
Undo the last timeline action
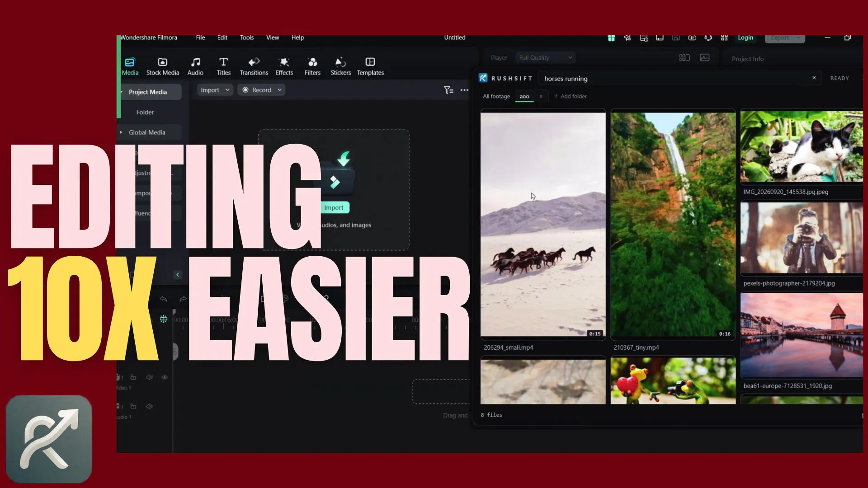163,299
